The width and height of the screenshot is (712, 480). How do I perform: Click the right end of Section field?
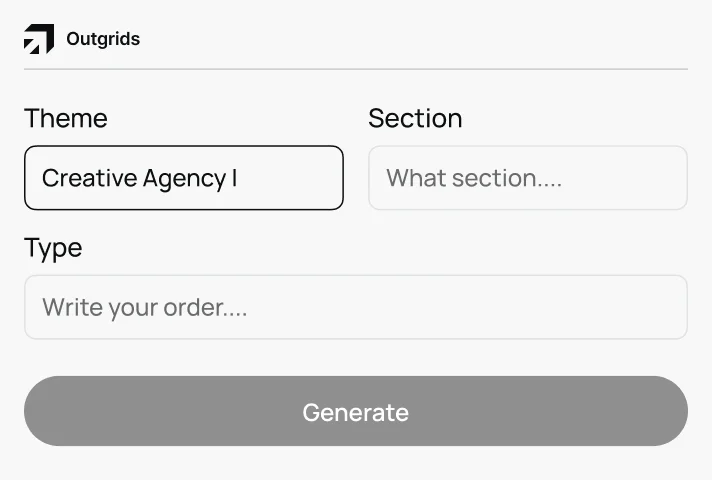coord(665,178)
